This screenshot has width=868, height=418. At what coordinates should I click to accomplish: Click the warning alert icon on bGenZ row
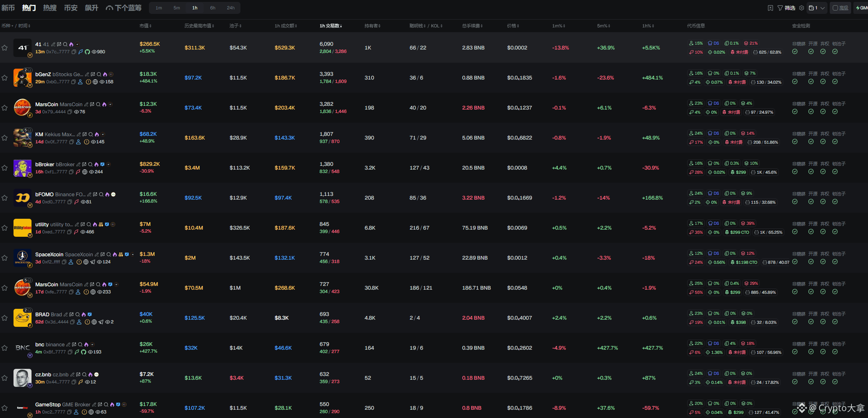point(89,82)
